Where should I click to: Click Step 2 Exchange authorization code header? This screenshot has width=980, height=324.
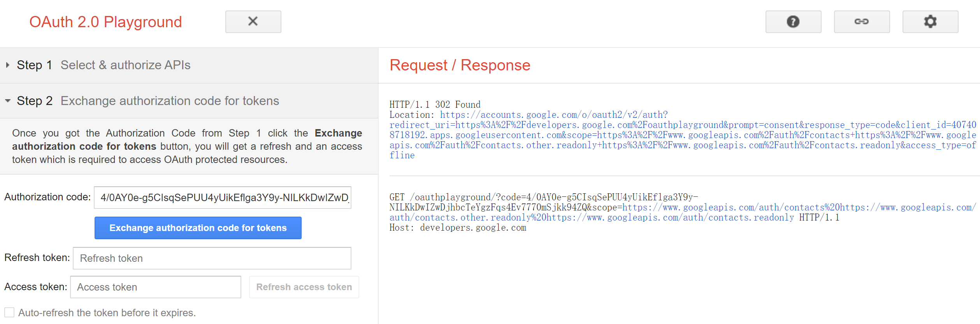[x=189, y=101]
